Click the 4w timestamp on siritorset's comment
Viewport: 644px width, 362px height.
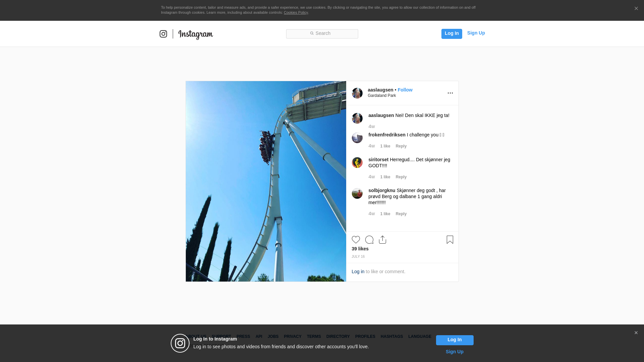(372, 177)
